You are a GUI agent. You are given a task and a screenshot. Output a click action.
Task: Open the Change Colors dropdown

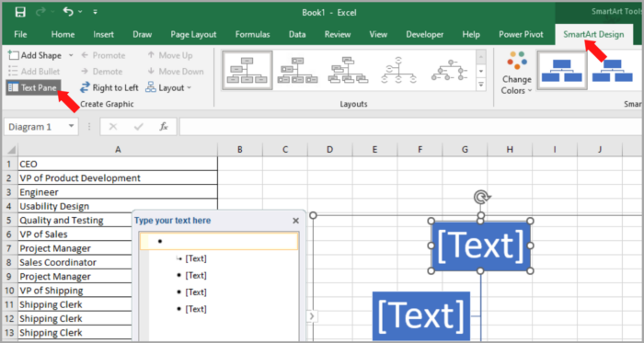[516, 73]
